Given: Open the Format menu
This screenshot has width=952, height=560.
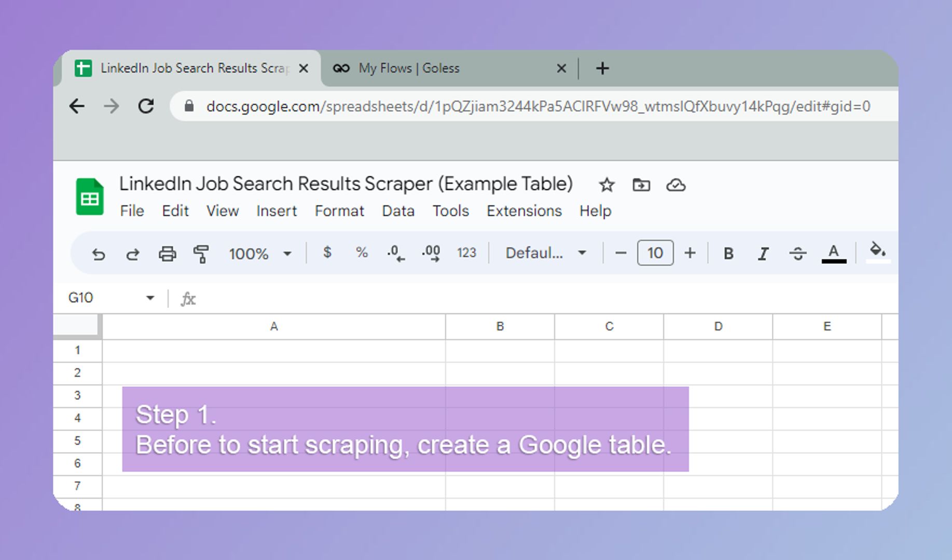Looking at the screenshot, I should coord(339,211).
